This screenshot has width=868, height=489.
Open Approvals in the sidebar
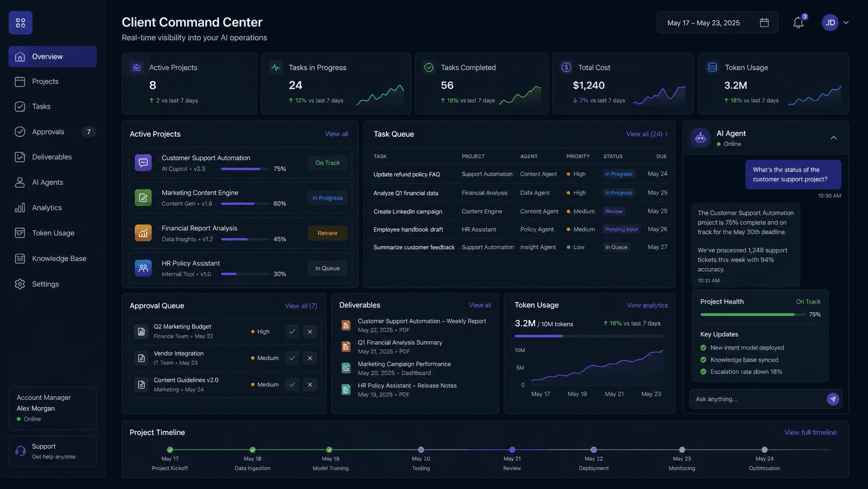[x=52, y=132]
